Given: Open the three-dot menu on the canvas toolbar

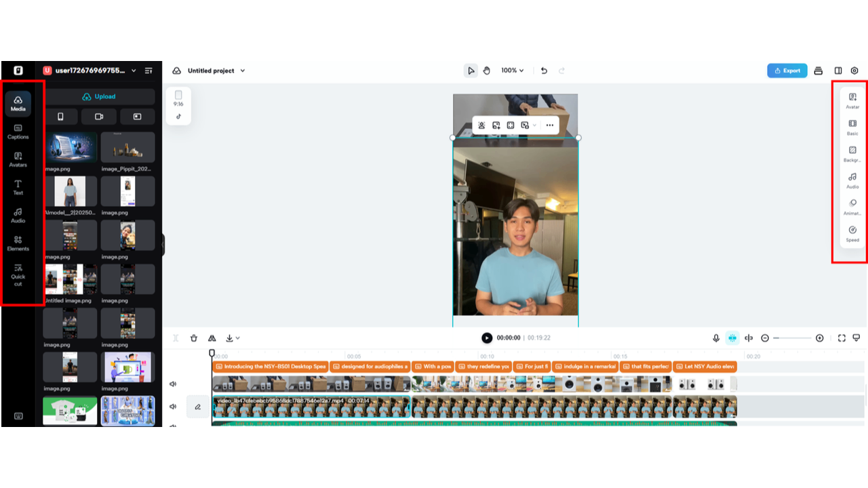Looking at the screenshot, I should [x=550, y=125].
